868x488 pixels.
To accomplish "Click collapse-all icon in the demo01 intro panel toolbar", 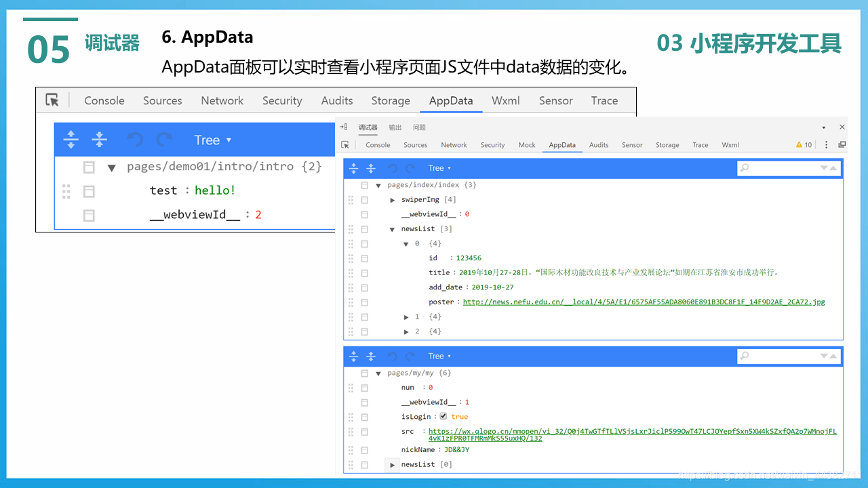I will [99, 140].
